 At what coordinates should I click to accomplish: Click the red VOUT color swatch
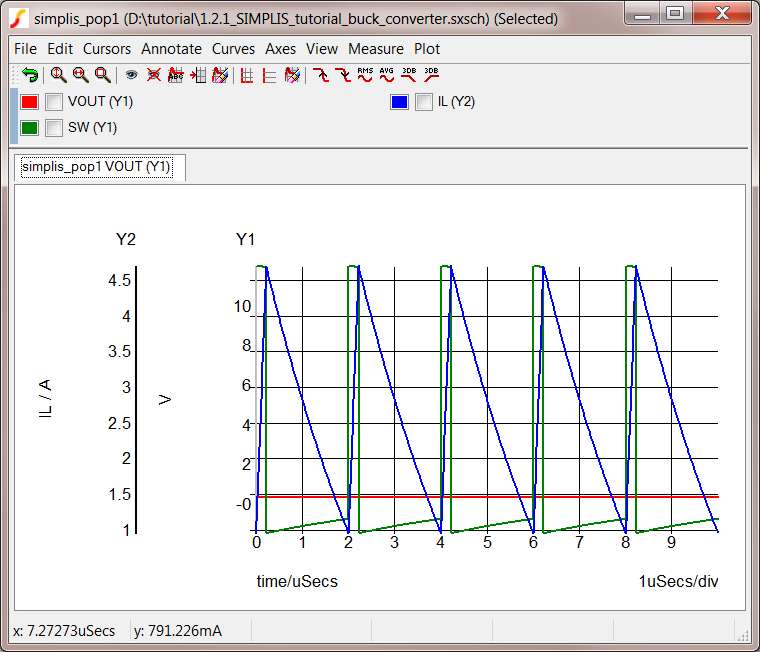30,102
